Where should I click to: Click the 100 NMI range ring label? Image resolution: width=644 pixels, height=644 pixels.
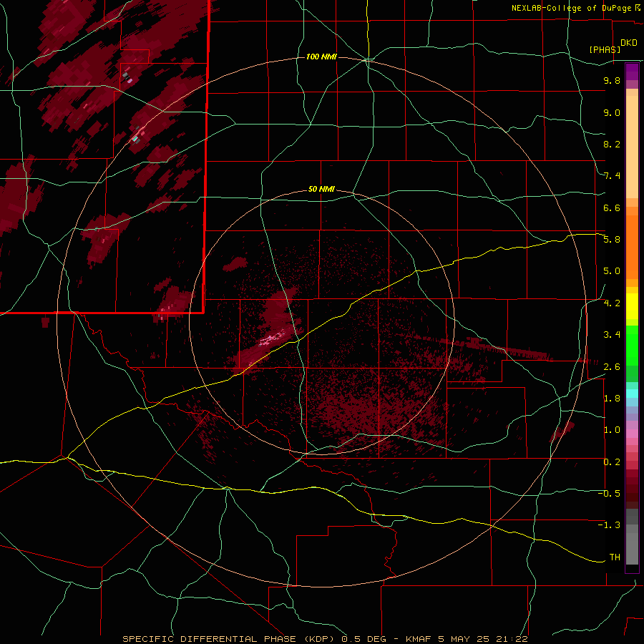pos(321,57)
